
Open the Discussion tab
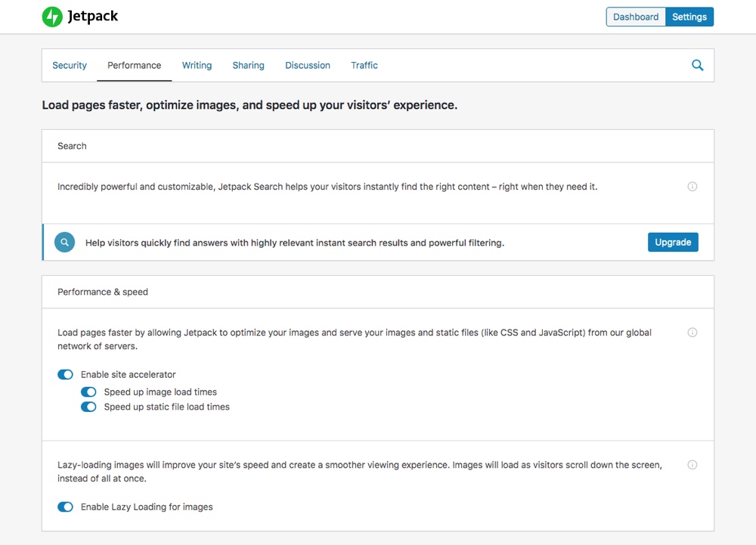[x=308, y=65]
